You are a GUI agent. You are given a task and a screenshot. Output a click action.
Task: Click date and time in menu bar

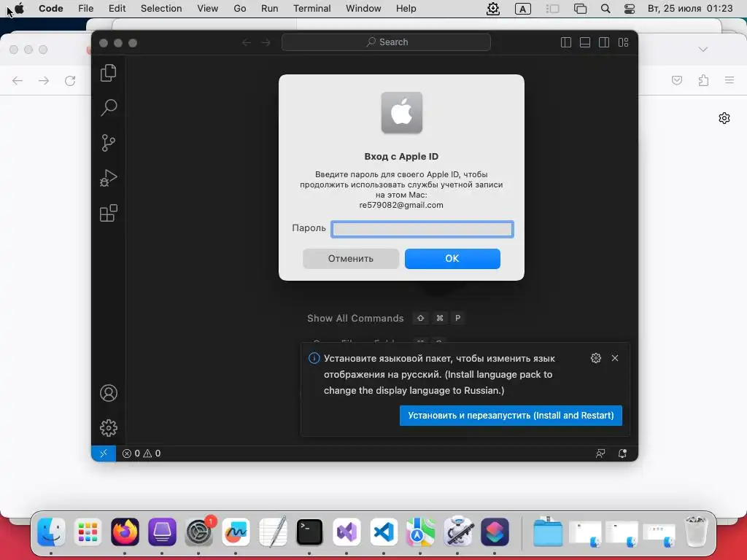coord(690,9)
